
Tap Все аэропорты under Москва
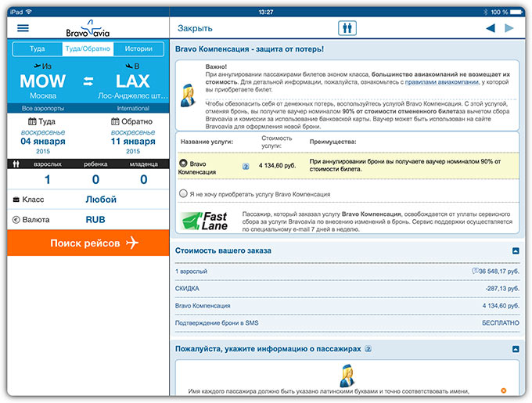coord(43,108)
